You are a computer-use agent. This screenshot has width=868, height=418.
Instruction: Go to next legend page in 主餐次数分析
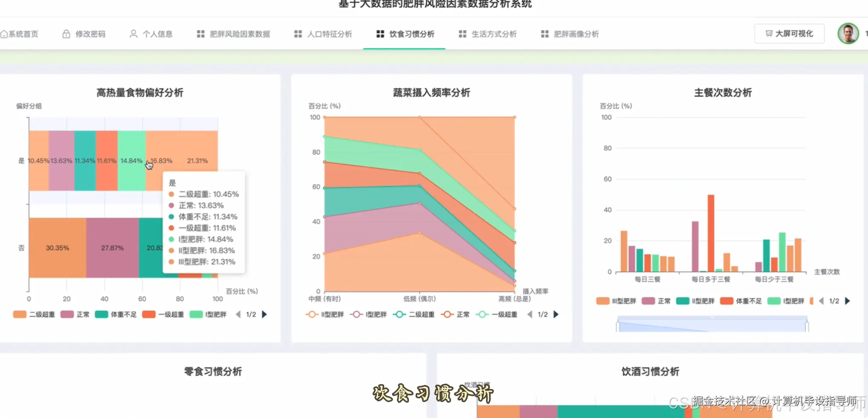coord(847,301)
